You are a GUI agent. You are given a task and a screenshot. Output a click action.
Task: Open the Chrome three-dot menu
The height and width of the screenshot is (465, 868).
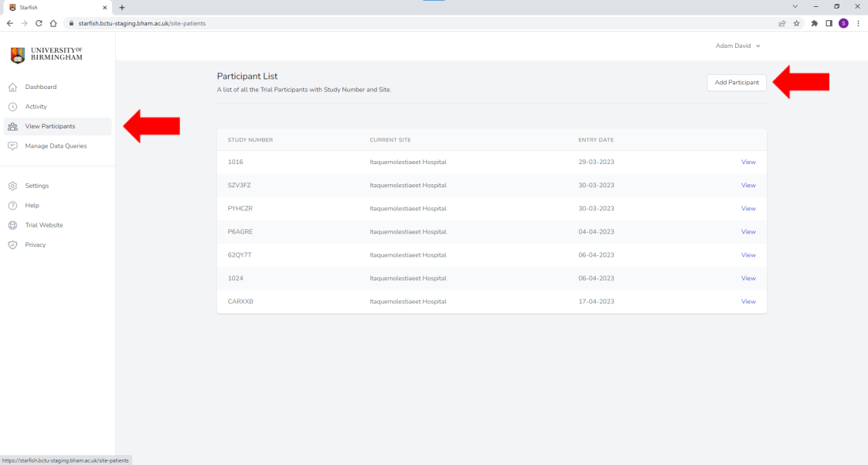click(858, 23)
